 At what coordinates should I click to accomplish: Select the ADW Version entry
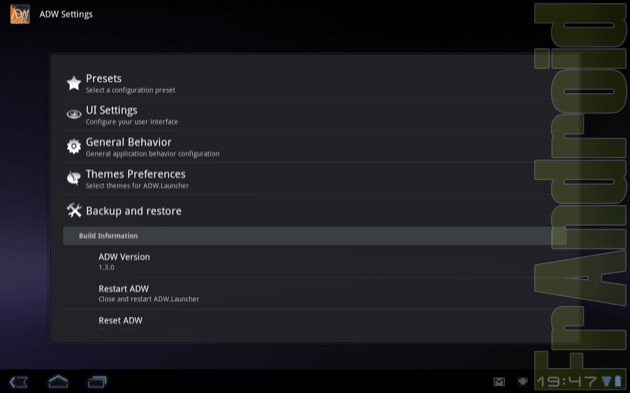tap(315, 261)
